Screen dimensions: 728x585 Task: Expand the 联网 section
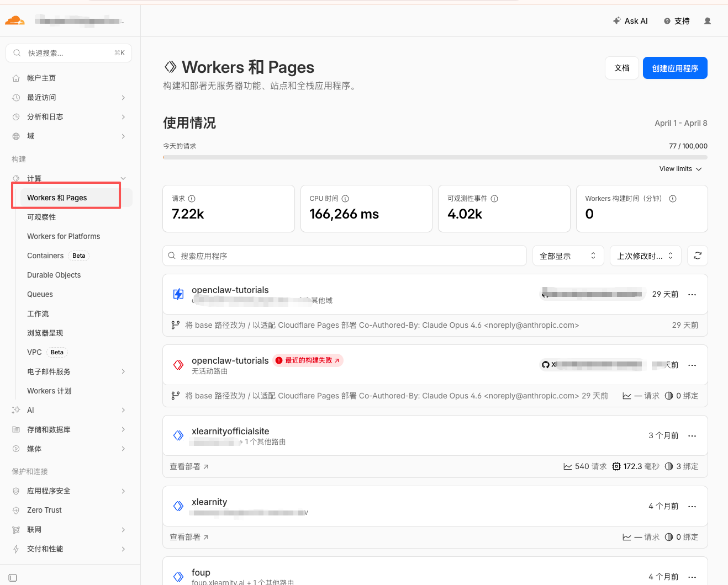point(123,530)
